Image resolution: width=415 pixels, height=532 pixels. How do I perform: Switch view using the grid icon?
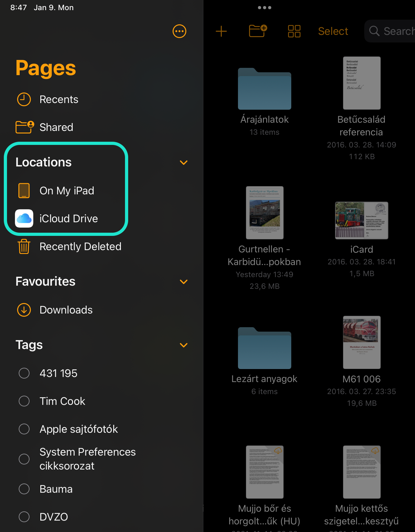coord(294,31)
